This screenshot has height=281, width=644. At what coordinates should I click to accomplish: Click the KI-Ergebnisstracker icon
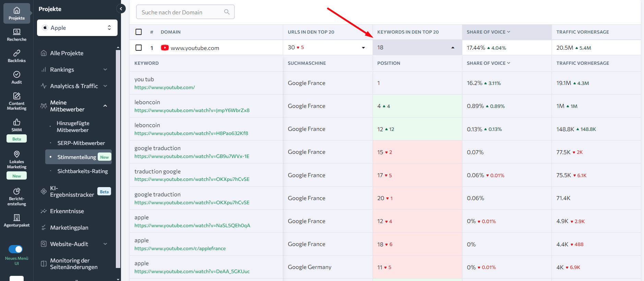coord(44,191)
